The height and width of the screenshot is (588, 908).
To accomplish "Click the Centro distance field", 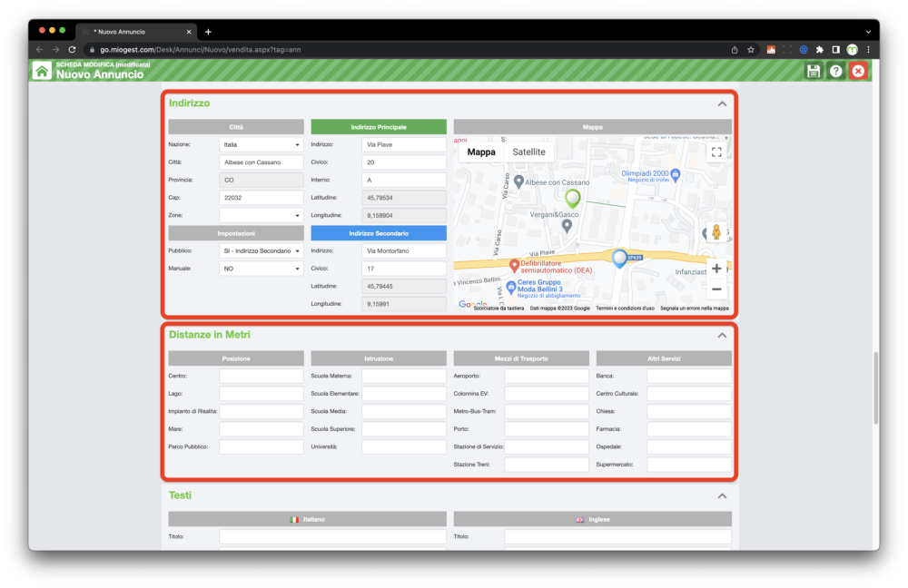I will 262,377.
